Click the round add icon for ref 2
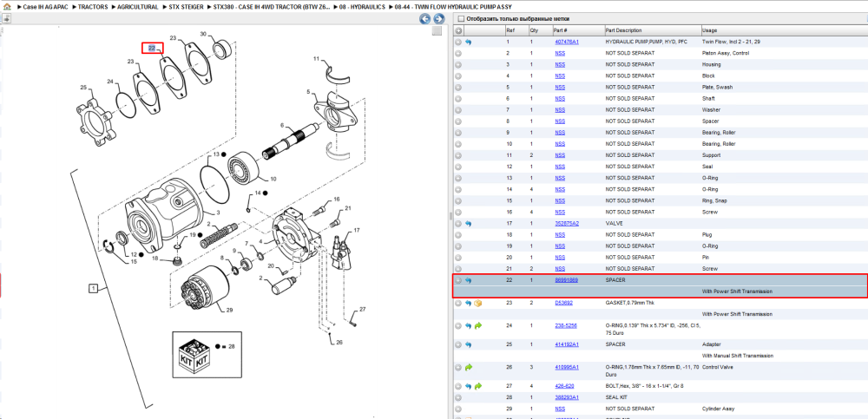The image size is (868, 419). [458, 53]
